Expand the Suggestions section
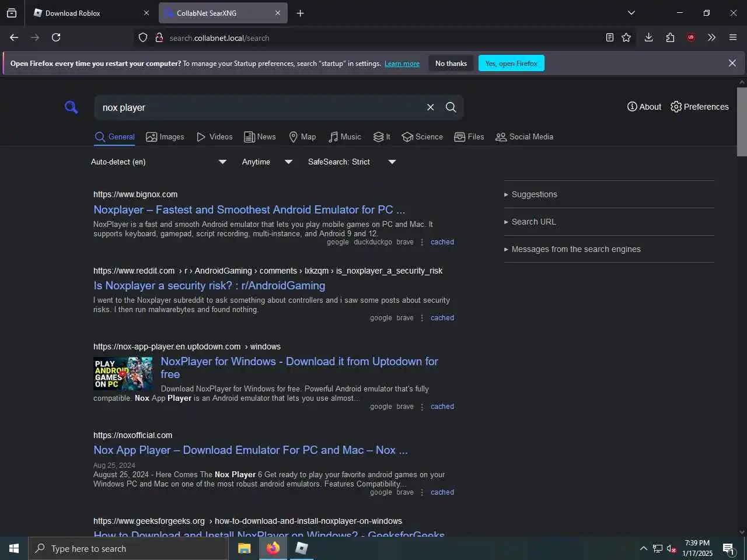 pos(530,194)
